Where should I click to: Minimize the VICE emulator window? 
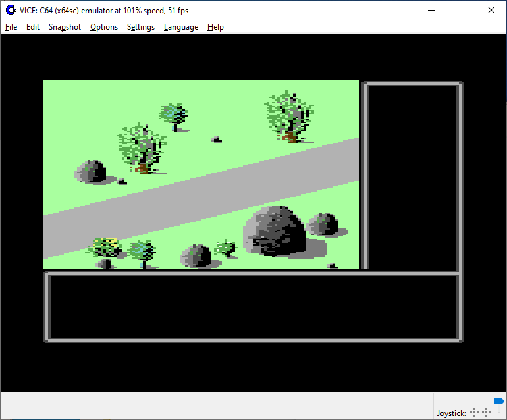click(x=431, y=11)
